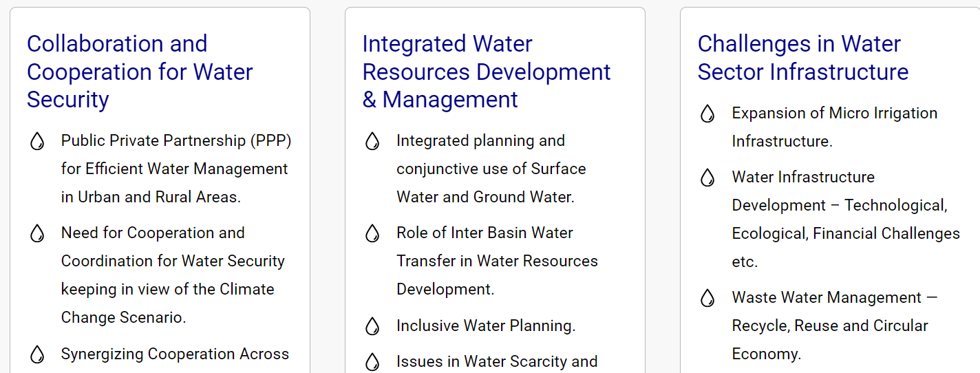Click the Need for Cooperation and Coordination text
980x373 pixels.
tap(173, 275)
